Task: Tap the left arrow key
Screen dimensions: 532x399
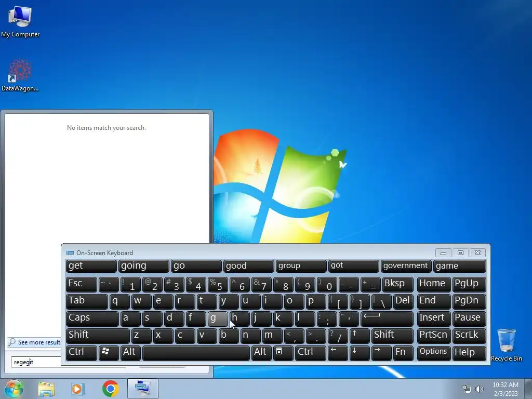Action: [x=338, y=353]
